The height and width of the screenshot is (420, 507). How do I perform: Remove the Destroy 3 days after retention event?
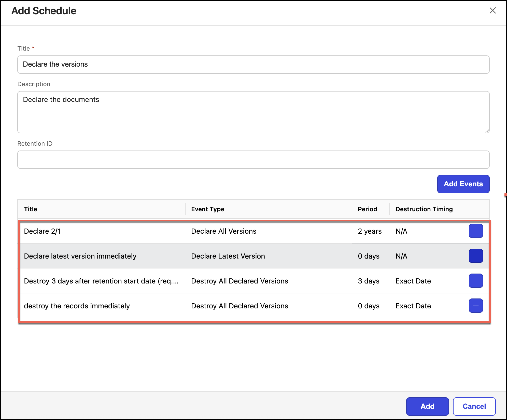(476, 281)
